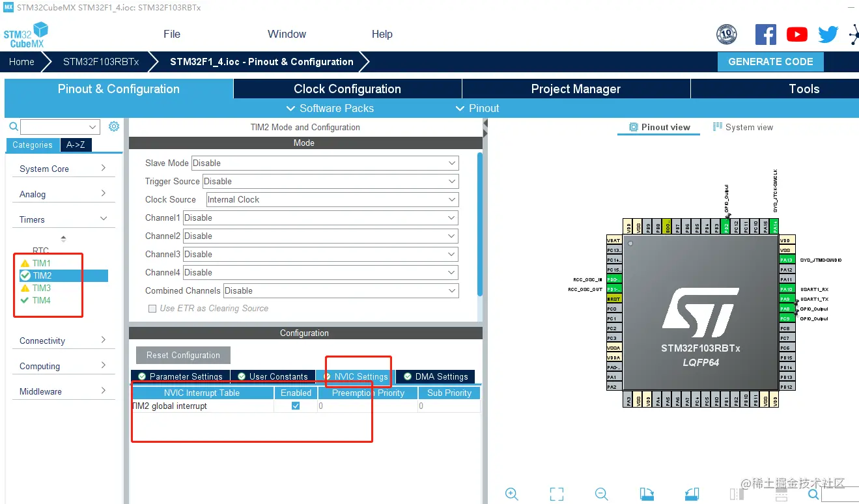
Task: Open the File menu
Action: pos(172,35)
